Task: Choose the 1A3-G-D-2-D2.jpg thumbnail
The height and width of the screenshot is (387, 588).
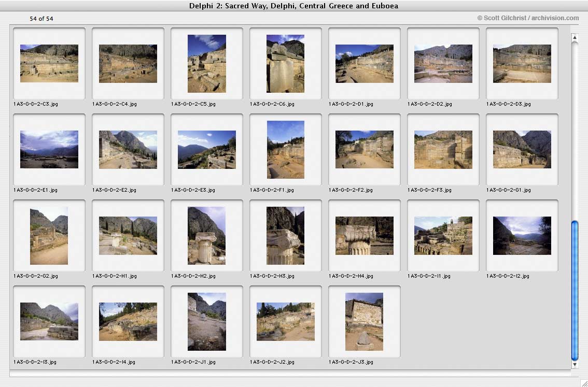Action: [443, 63]
